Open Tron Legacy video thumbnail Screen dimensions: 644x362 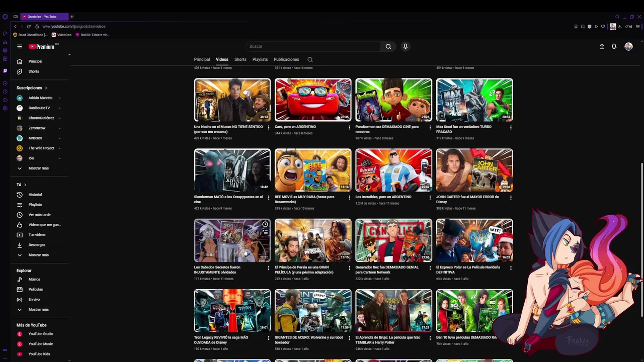[232, 311]
